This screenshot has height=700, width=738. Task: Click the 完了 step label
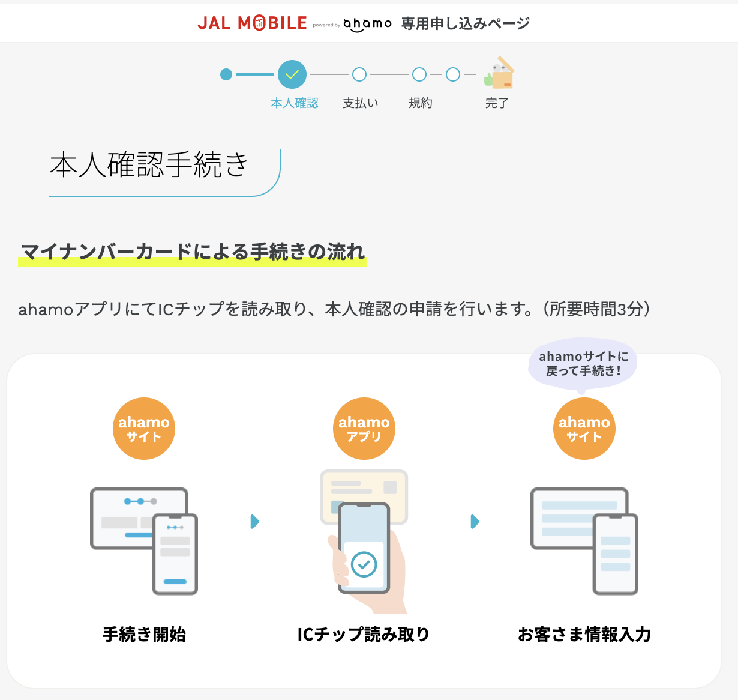point(497,103)
